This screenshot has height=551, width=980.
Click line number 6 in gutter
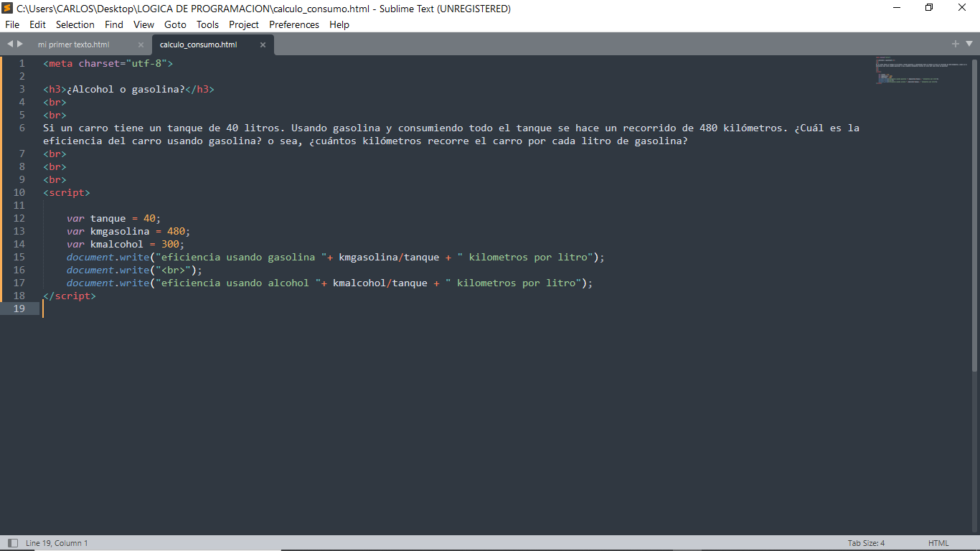22,128
